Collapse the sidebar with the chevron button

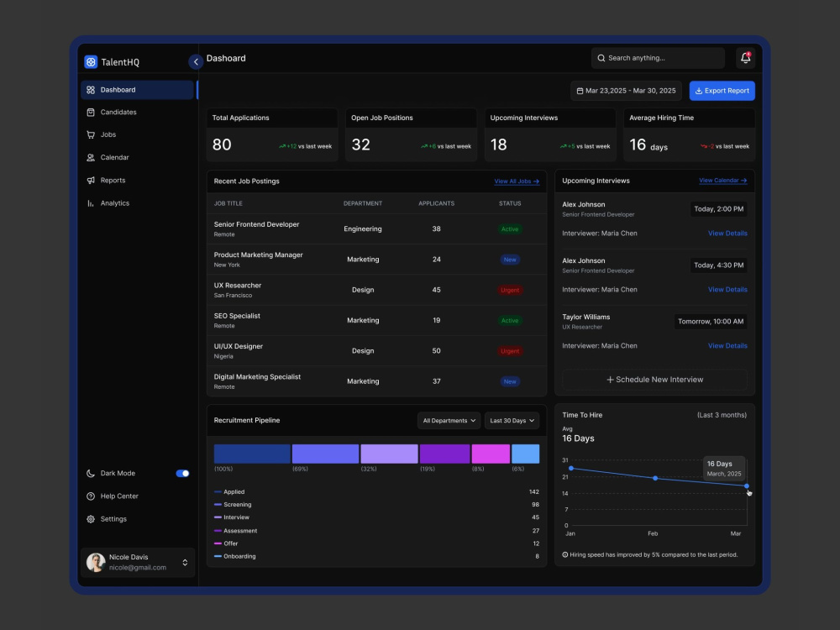coord(196,62)
